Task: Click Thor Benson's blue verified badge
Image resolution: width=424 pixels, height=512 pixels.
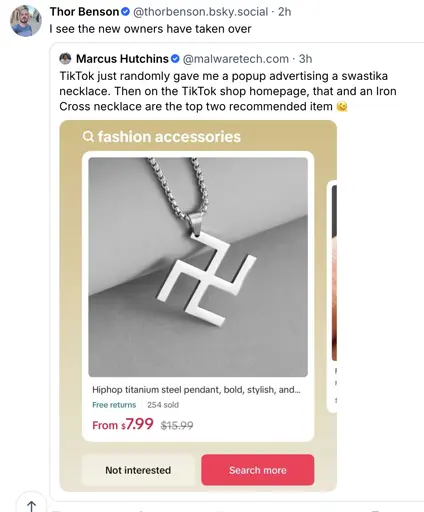Action: click(x=125, y=12)
